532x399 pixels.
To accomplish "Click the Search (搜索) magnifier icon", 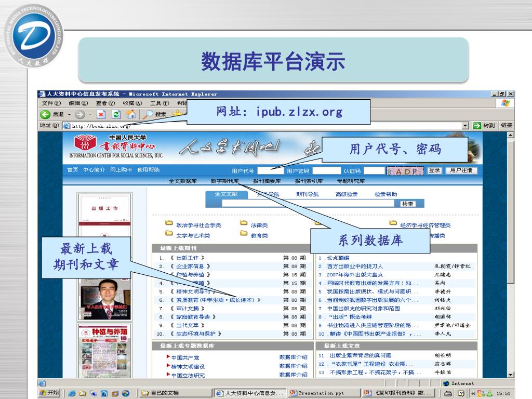I will pyautogui.click(x=148, y=114).
